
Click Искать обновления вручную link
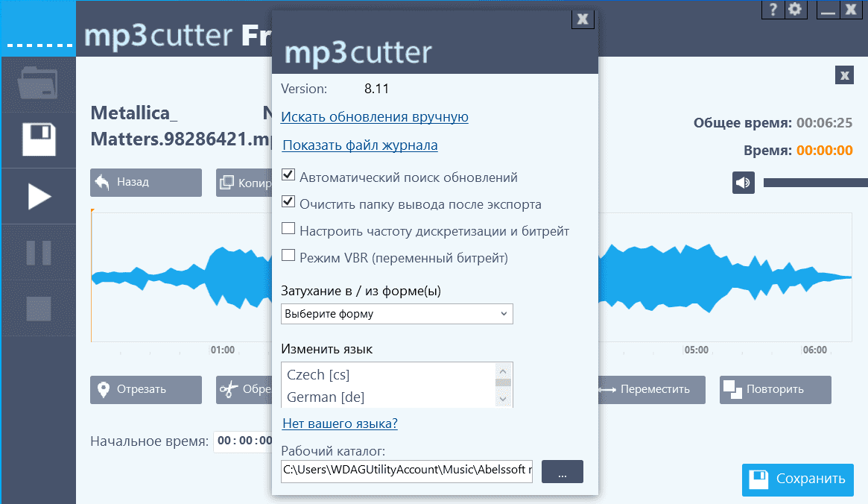tap(375, 117)
